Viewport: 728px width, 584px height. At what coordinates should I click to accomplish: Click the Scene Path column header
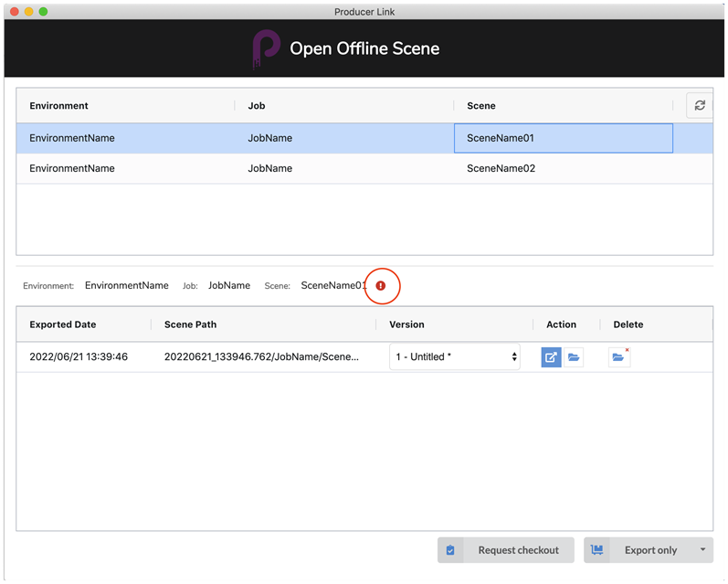[x=190, y=324]
